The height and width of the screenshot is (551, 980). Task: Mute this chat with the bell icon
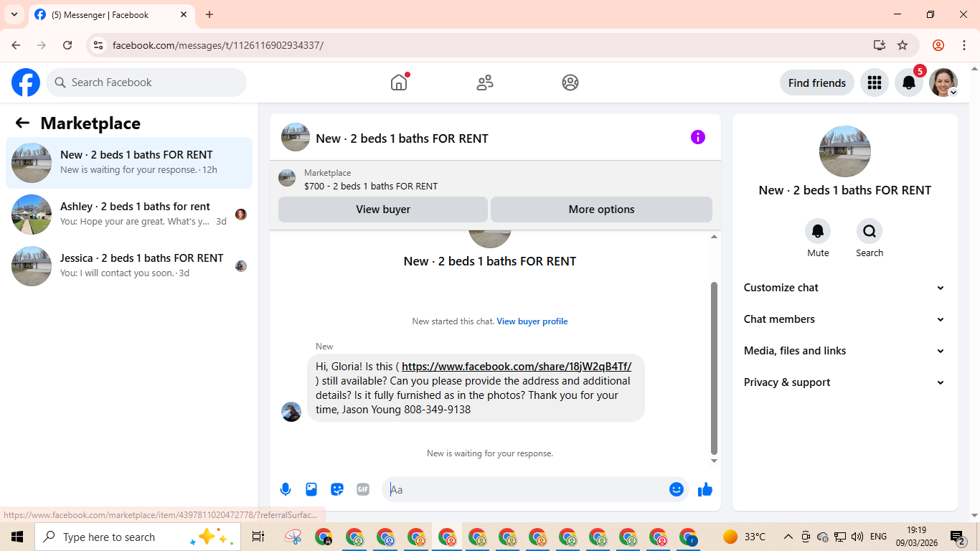(818, 231)
